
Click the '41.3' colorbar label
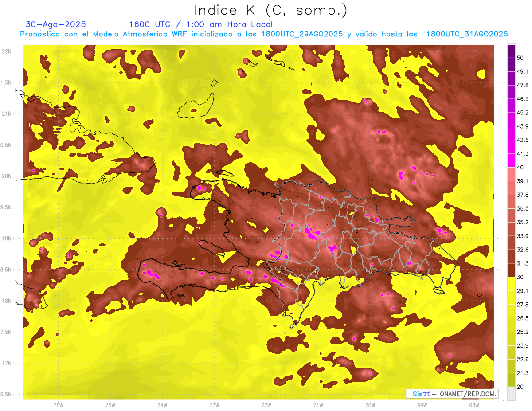[522, 154]
